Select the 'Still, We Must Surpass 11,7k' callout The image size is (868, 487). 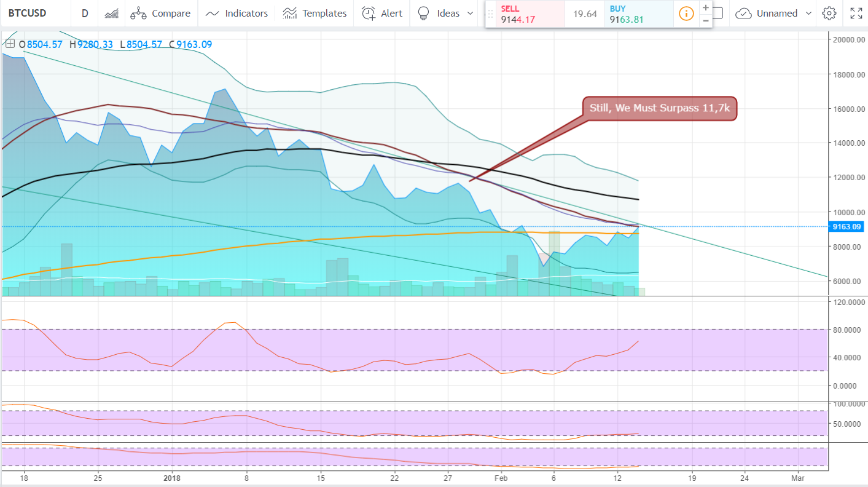[659, 108]
